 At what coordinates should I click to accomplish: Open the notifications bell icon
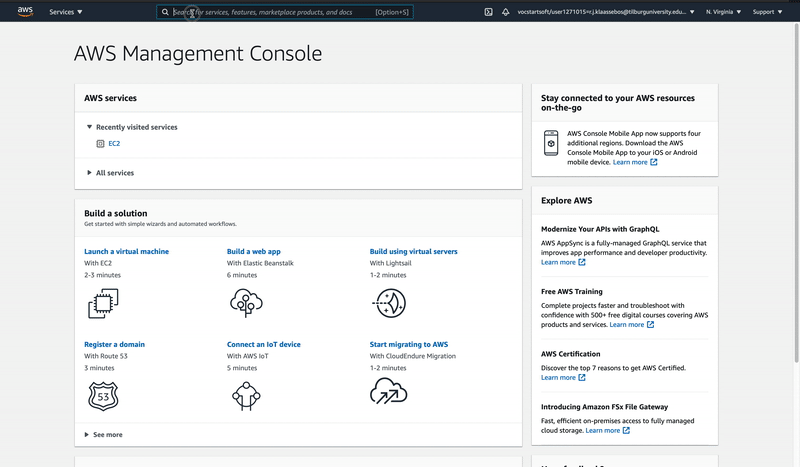[x=506, y=12]
